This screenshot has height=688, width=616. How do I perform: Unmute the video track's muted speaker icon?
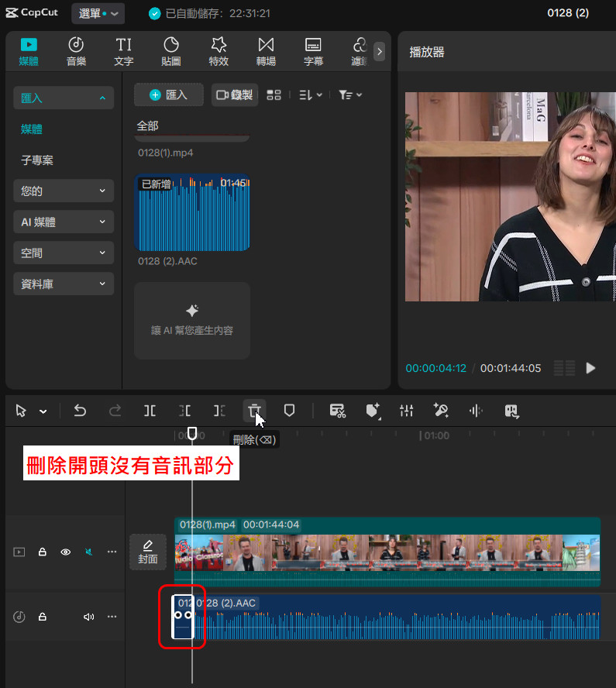[88, 552]
